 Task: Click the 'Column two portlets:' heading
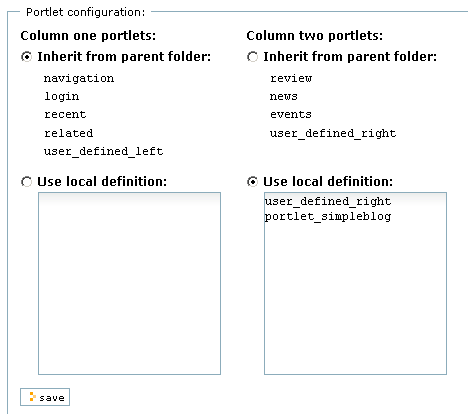coord(315,36)
